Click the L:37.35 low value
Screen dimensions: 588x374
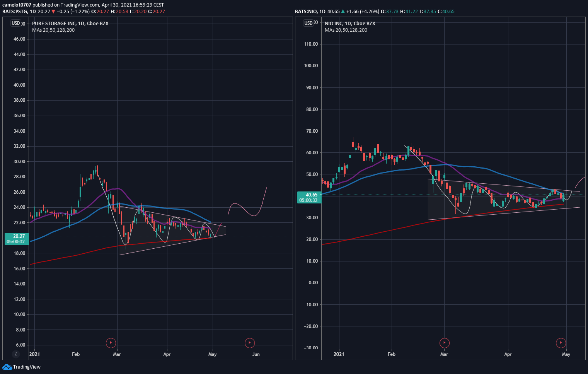click(428, 12)
